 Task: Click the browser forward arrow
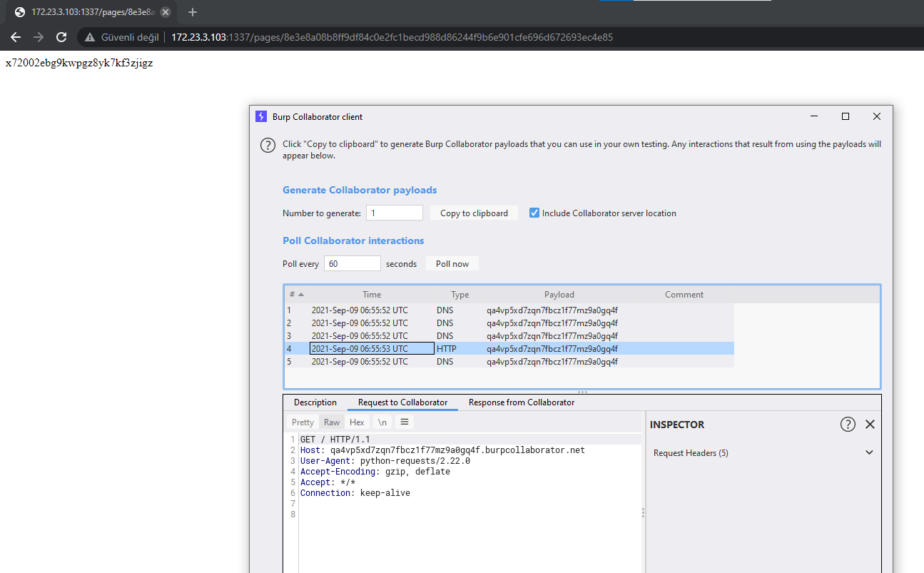click(x=39, y=37)
